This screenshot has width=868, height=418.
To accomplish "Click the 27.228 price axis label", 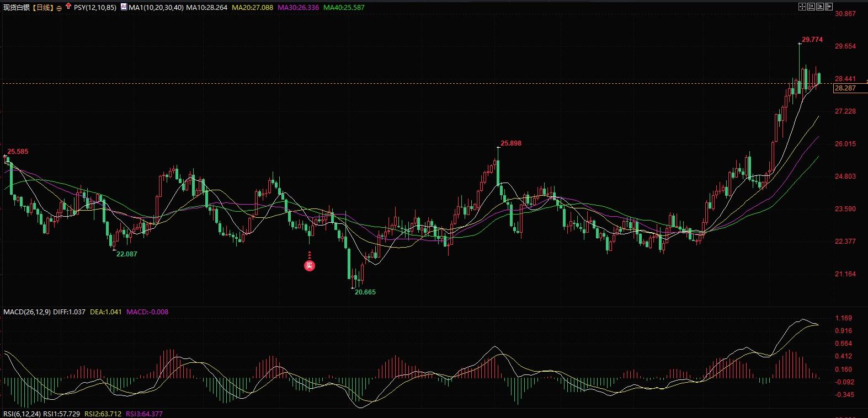I will click(x=845, y=111).
